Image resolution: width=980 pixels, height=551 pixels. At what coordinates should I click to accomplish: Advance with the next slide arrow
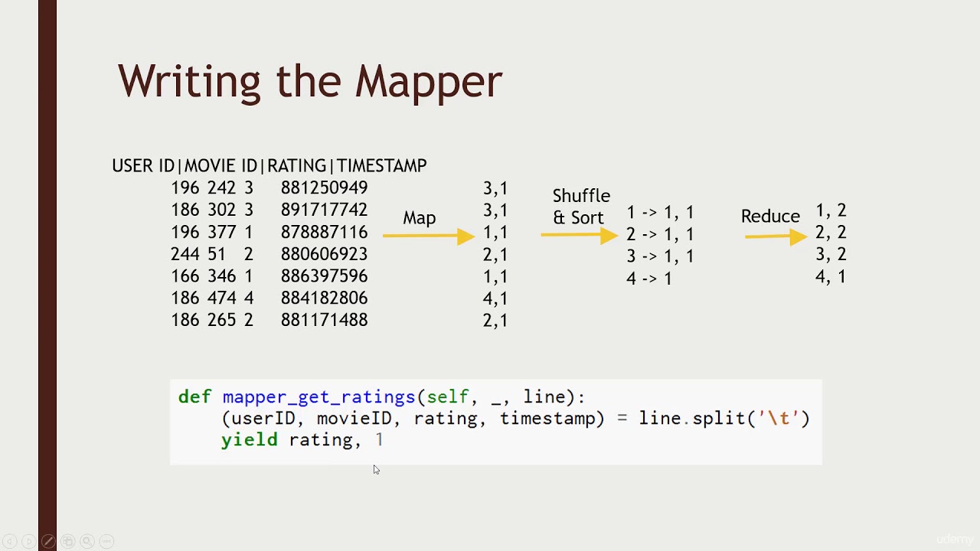tap(28, 541)
